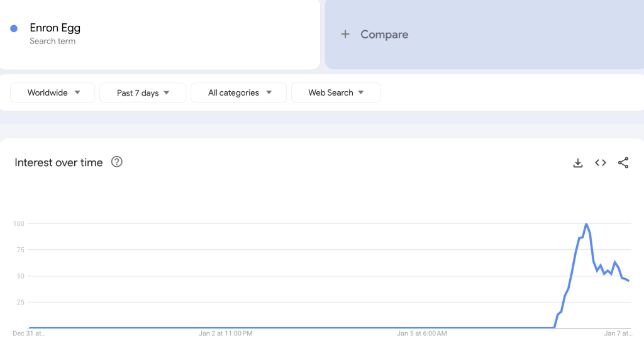Viewport: 644px width, 353px height.
Task: Edit the Enron Egg search term
Action: pyautogui.click(x=55, y=28)
